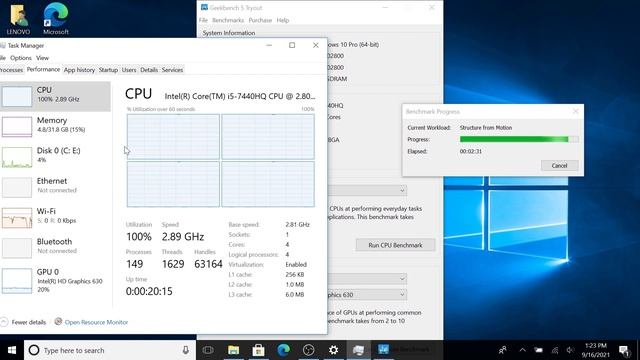Click the up time value 0:00:20:15

pos(149,291)
